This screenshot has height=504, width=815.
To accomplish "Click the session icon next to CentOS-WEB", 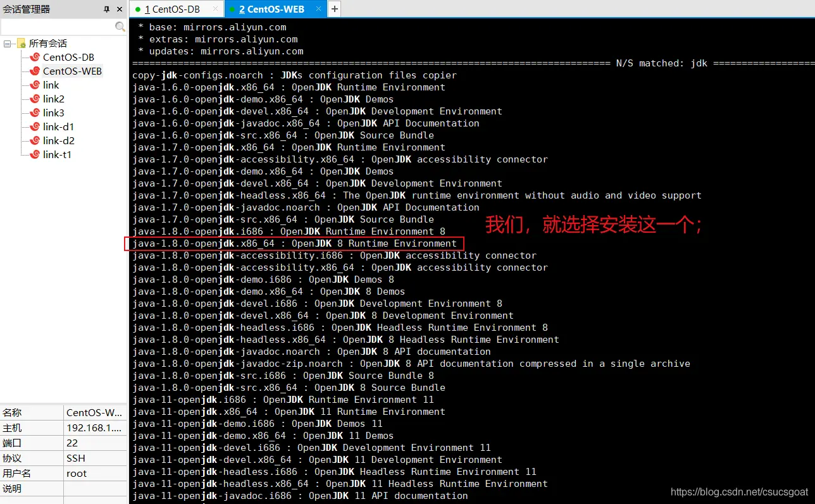I will pos(35,71).
